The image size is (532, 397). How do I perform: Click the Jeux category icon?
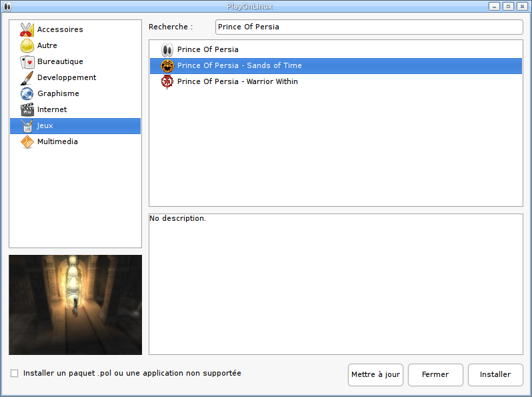tap(27, 125)
